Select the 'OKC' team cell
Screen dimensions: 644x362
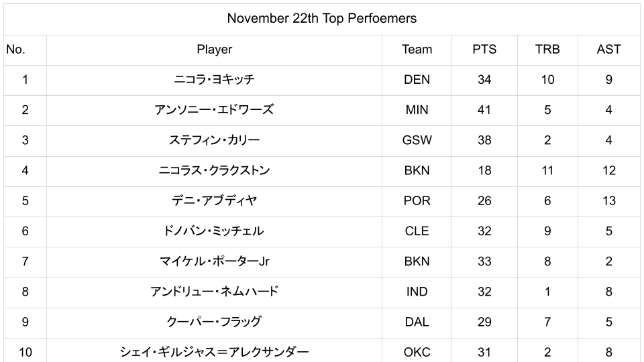(417, 351)
